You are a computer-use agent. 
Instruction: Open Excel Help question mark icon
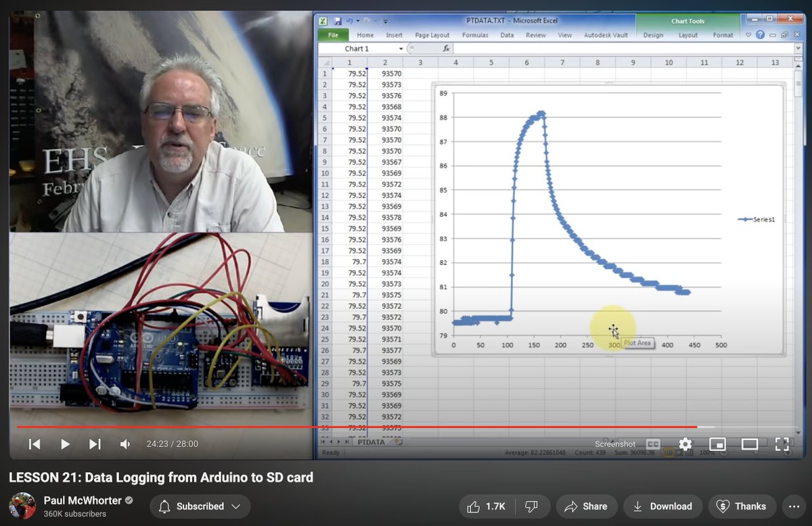[x=761, y=35]
